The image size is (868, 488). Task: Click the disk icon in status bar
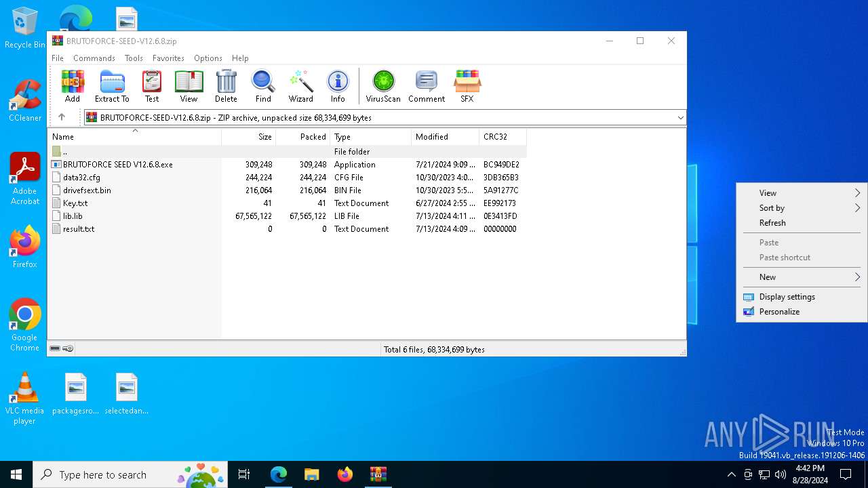click(56, 348)
